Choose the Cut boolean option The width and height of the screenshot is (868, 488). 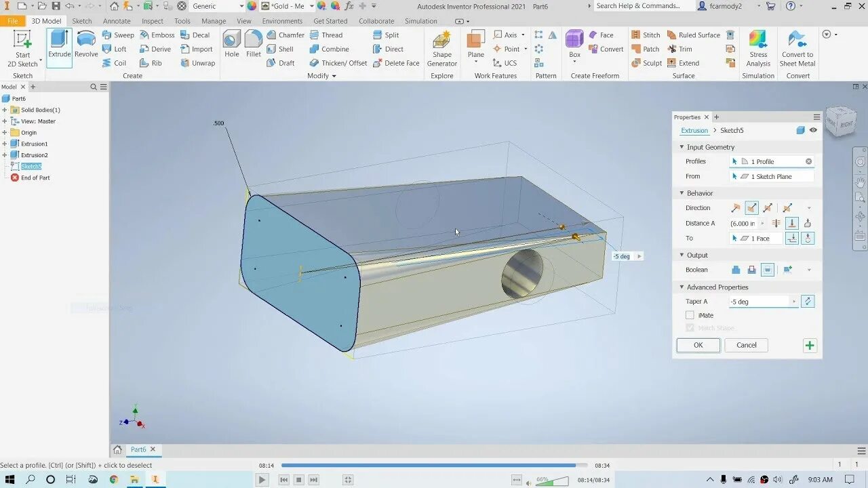[x=751, y=270]
